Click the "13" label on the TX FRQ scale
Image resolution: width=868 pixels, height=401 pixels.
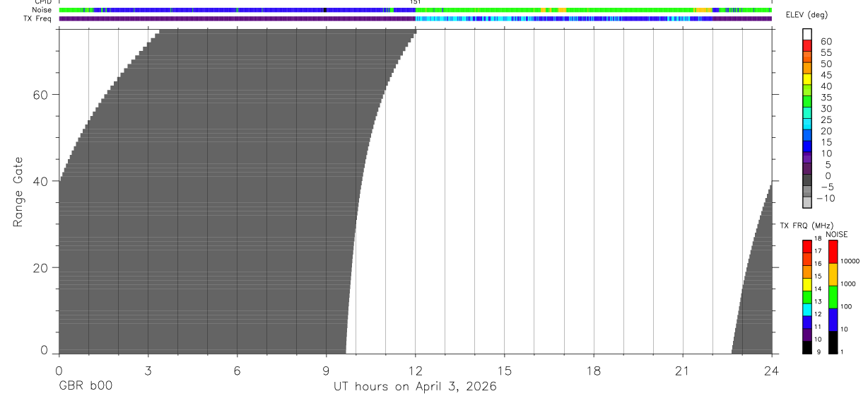(x=819, y=301)
